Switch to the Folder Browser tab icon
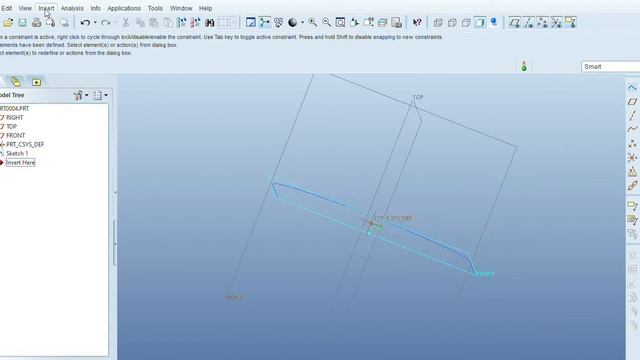Viewport: 640px width, 360px height. [x=16, y=82]
